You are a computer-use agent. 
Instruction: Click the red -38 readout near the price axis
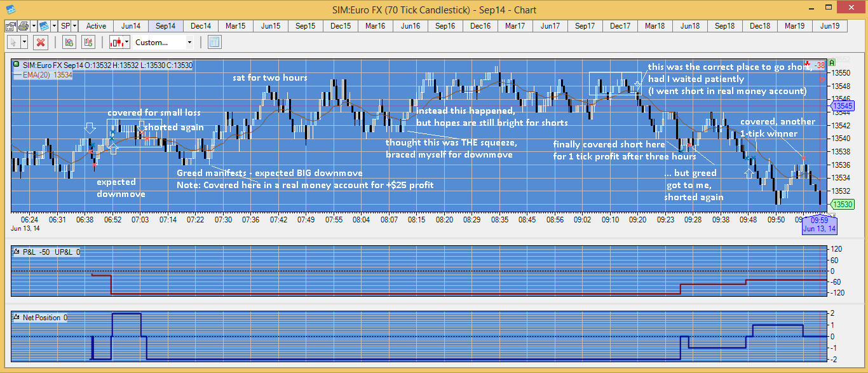coord(820,65)
